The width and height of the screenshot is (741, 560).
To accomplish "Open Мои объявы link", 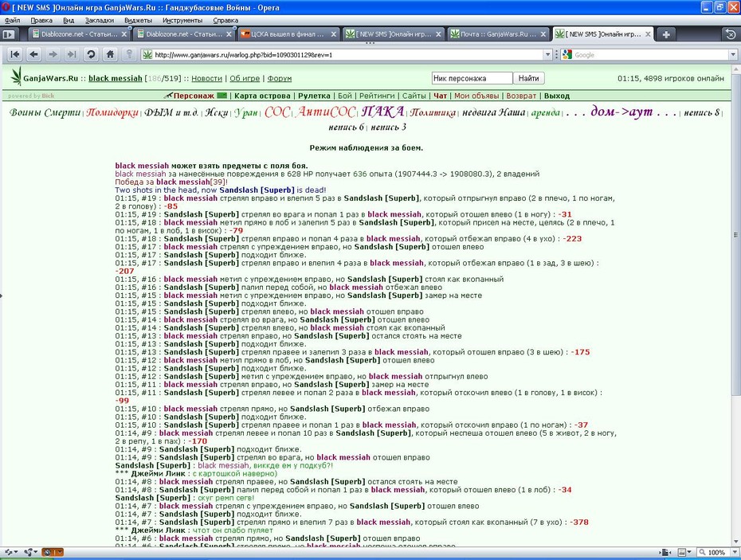I will pyautogui.click(x=476, y=96).
